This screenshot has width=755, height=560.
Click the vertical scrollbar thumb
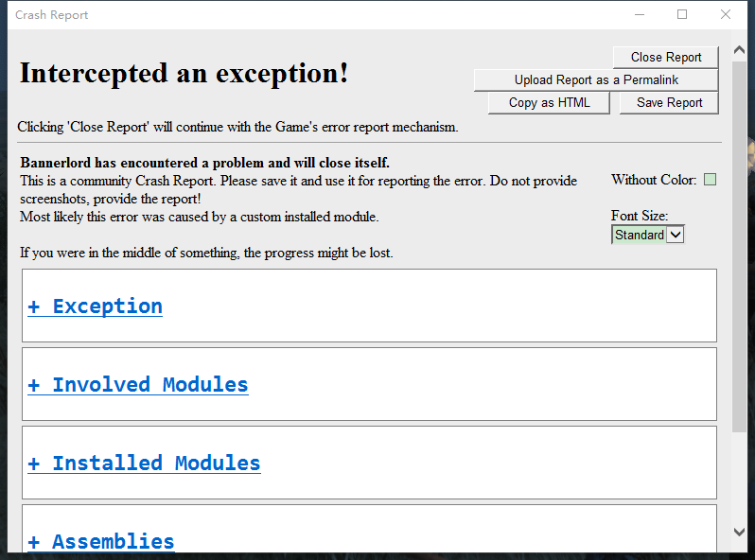click(739, 247)
